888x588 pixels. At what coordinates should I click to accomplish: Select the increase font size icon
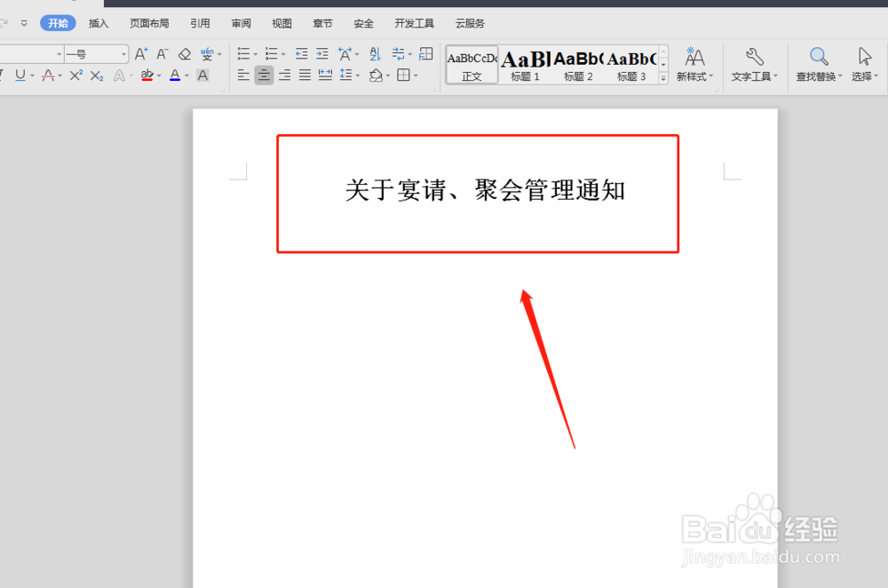(140, 53)
